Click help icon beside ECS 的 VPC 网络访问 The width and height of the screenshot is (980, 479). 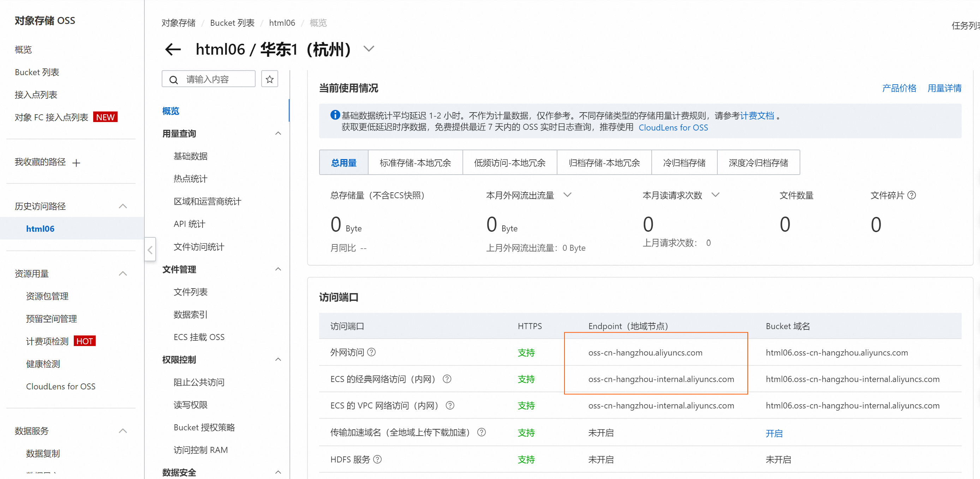[450, 405]
